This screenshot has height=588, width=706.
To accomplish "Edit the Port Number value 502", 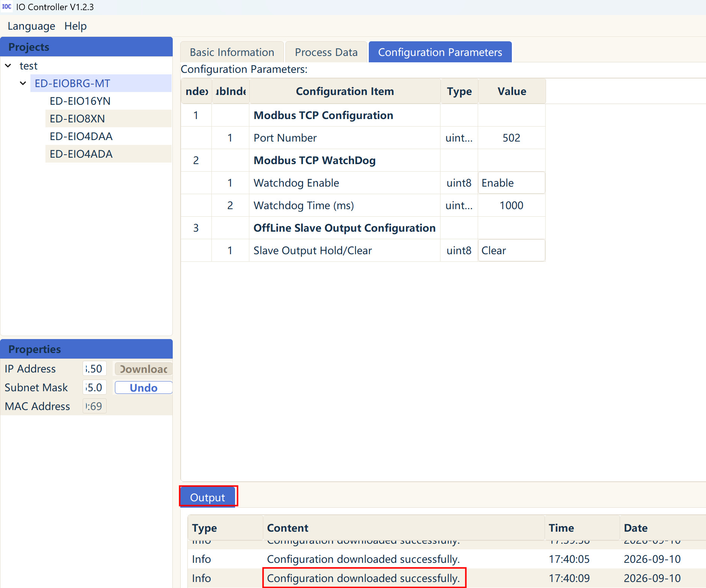I will coord(511,138).
